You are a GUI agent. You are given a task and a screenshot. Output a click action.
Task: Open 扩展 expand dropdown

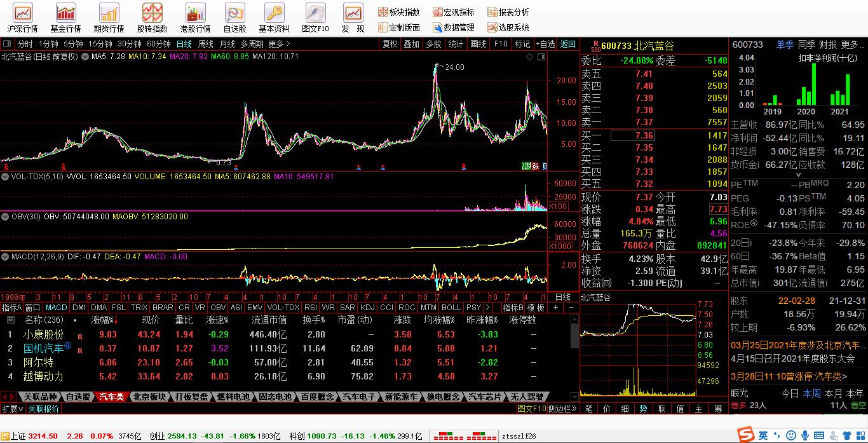(x=12, y=408)
